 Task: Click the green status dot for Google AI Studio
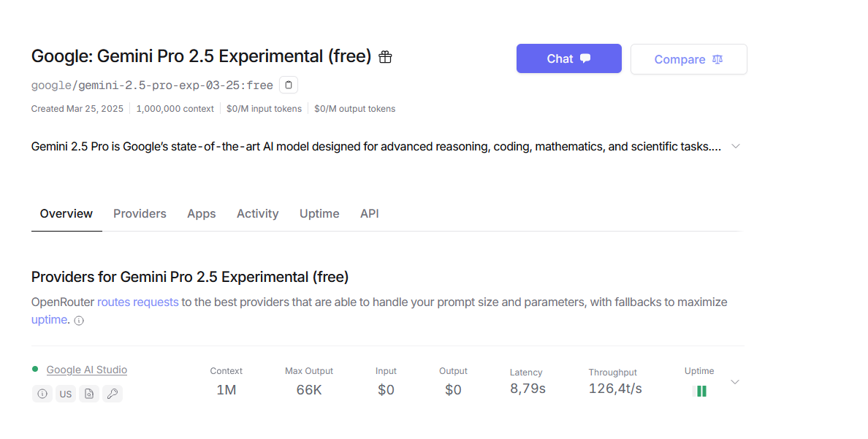35,369
